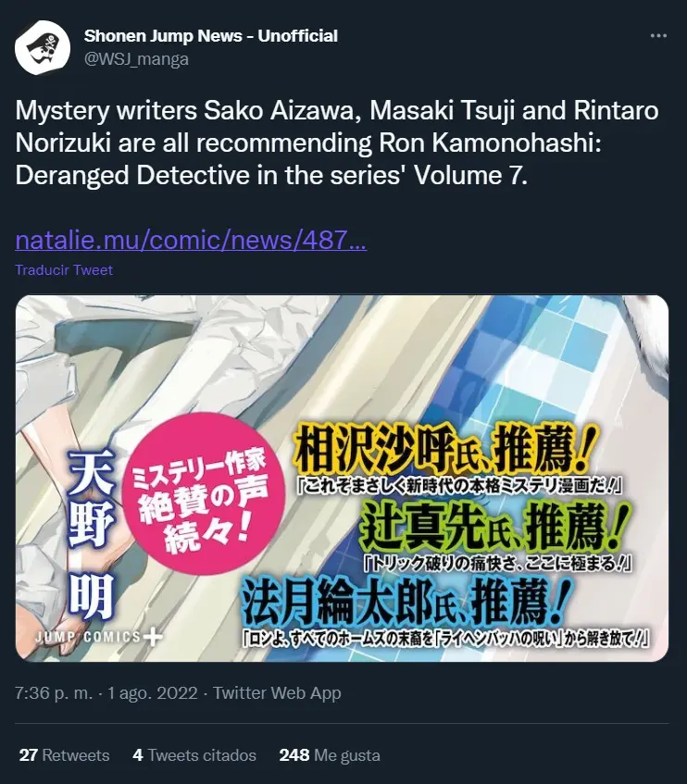
Task: View the 27 Retweets list
Action: (x=64, y=755)
